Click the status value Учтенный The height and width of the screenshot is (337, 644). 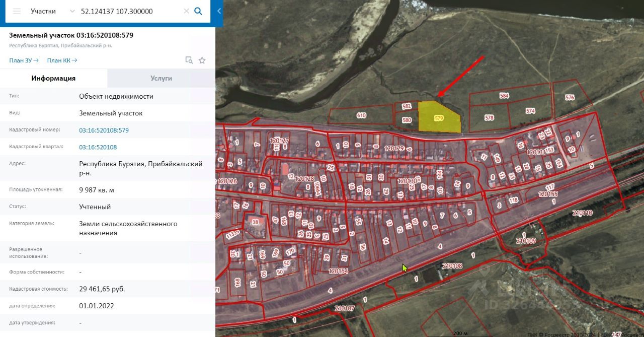pyautogui.click(x=95, y=207)
